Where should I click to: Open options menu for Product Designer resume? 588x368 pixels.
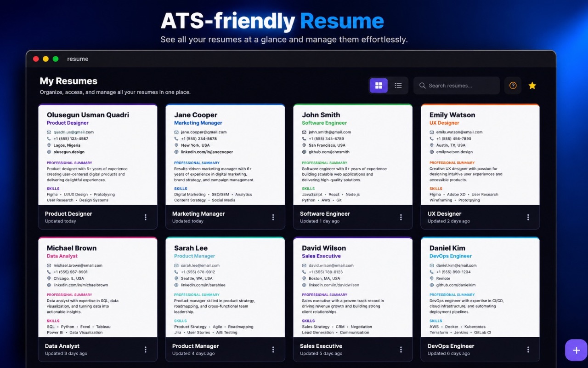(x=146, y=217)
